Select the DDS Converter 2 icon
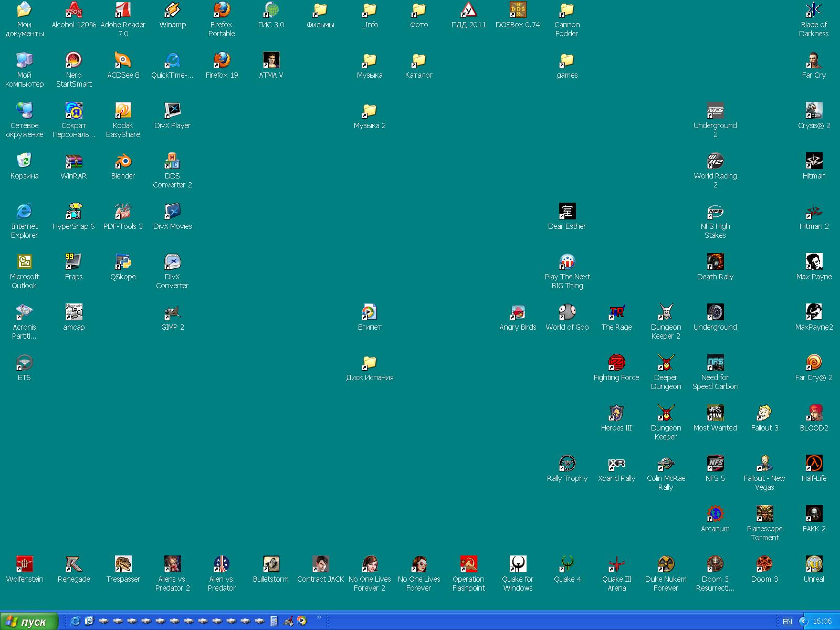Viewport: 840px width, 630px height. pos(172,161)
